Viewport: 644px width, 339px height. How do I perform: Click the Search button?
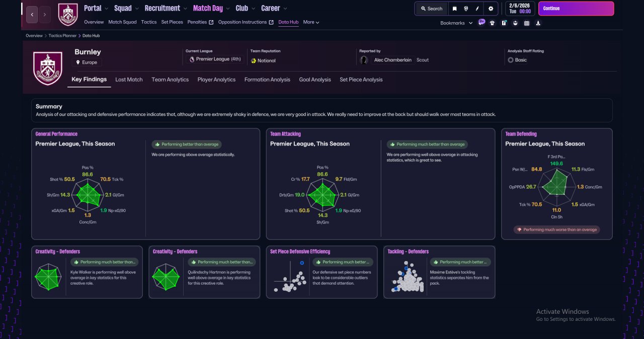point(431,9)
